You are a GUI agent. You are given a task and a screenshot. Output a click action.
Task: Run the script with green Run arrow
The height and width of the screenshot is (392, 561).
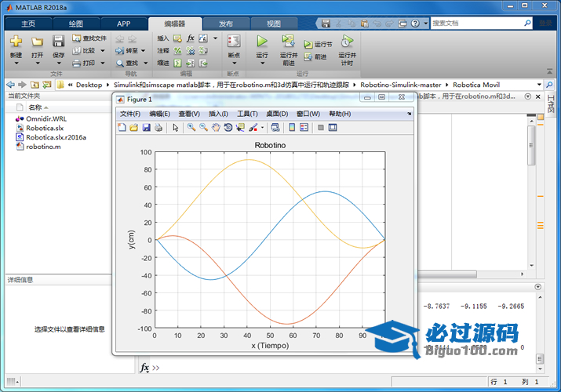pyautogui.click(x=262, y=42)
